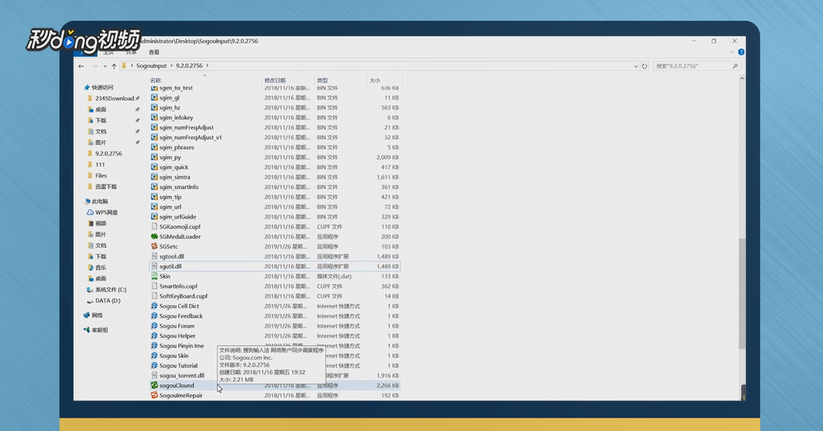Open DATA (D:) drive in sidebar
823x431 pixels.
[103, 301]
